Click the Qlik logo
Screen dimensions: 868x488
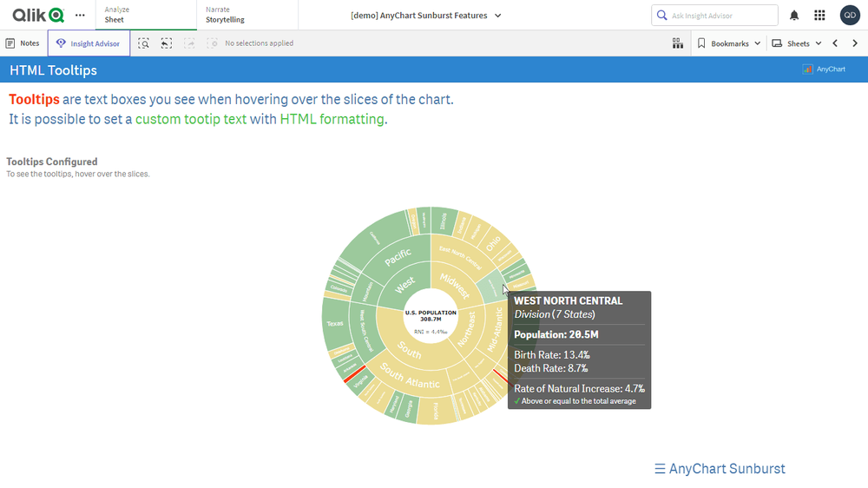(x=38, y=15)
